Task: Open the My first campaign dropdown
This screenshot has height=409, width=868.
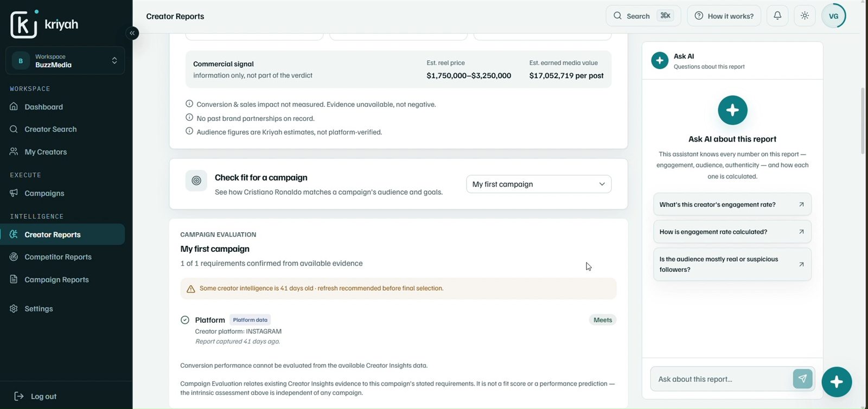Action: click(x=539, y=184)
